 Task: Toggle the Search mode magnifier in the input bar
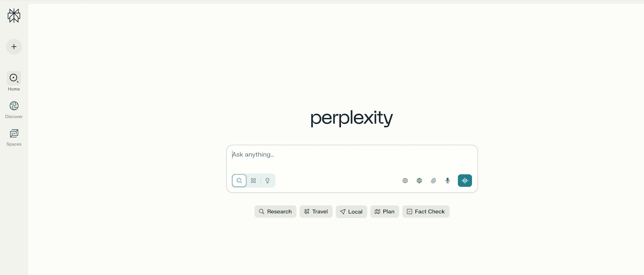[239, 180]
